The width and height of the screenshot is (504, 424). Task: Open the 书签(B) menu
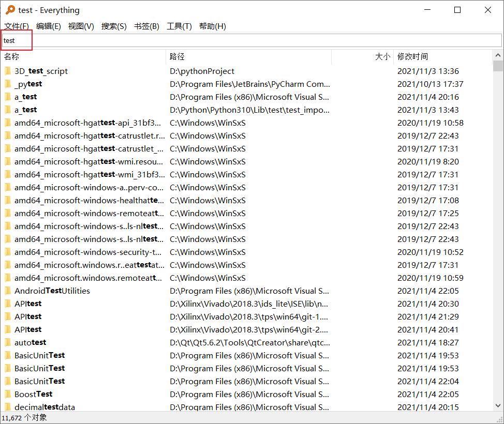click(146, 26)
